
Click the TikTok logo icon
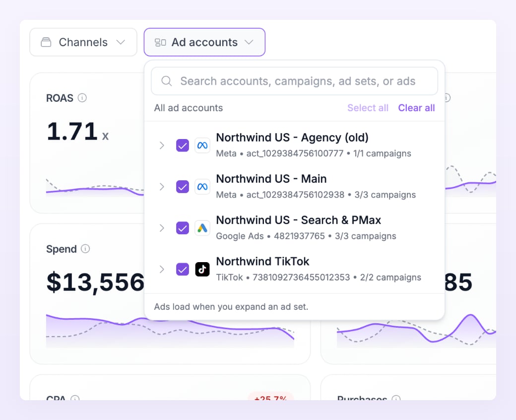(x=202, y=269)
